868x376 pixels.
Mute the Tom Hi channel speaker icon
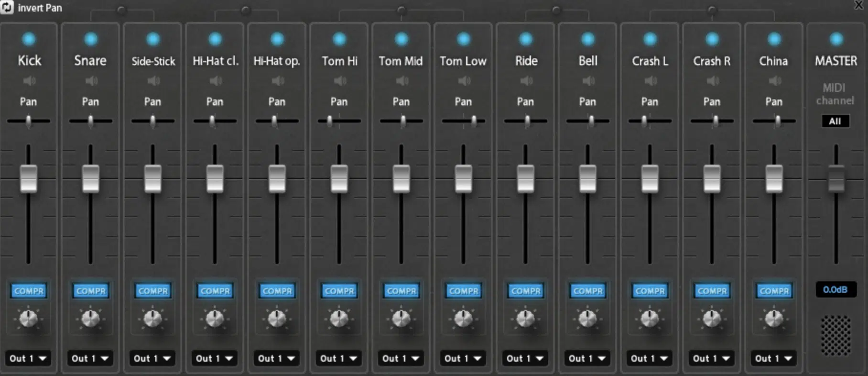click(339, 81)
